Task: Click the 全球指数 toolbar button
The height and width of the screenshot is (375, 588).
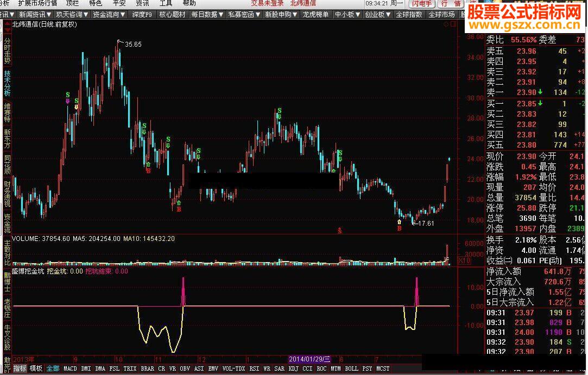Action: [x=409, y=15]
